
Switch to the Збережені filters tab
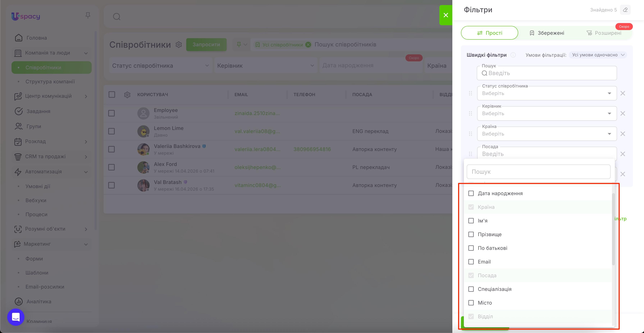547,33
